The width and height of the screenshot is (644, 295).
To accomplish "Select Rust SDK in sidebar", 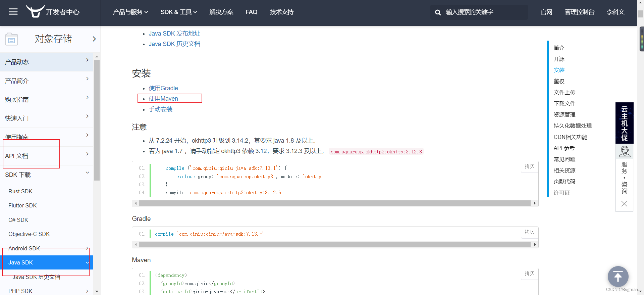I will (20, 191).
